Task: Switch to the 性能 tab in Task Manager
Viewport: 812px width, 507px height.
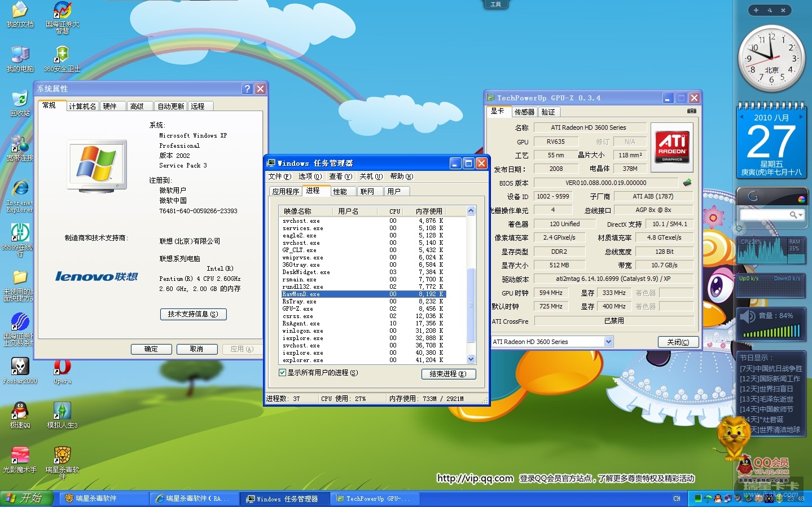Action: click(344, 192)
